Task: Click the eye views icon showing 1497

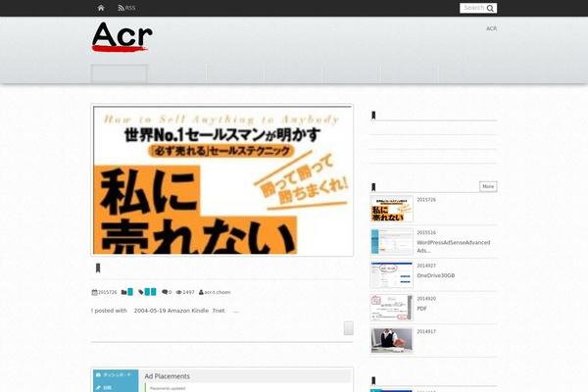Action: (179, 292)
